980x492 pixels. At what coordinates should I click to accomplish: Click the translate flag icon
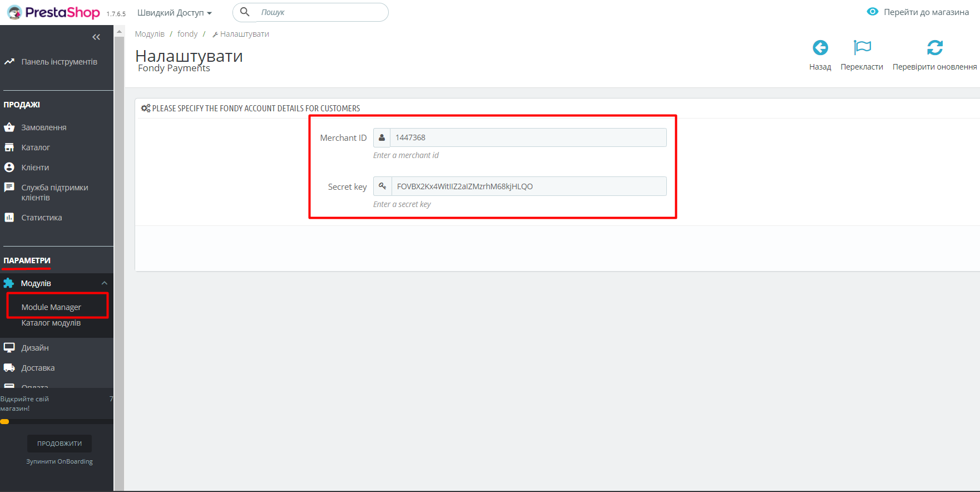pos(862,48)
